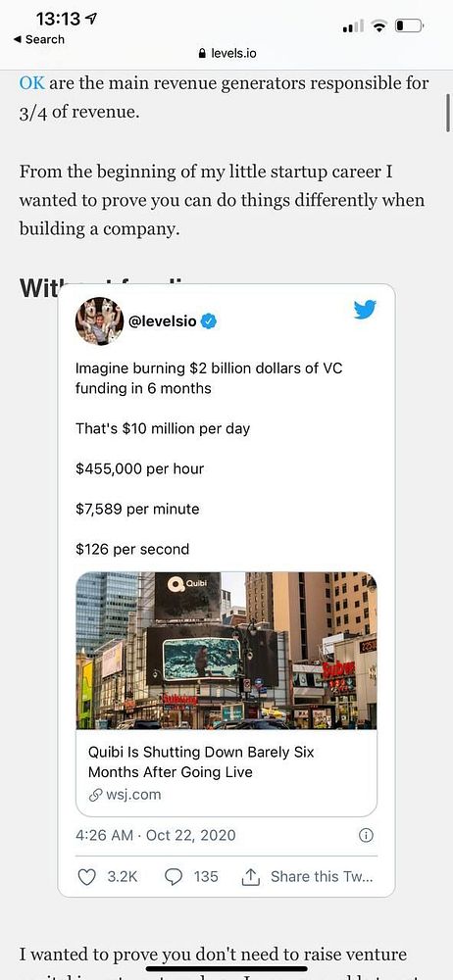Open @levelsio profile avatar

tap(99, 321)
